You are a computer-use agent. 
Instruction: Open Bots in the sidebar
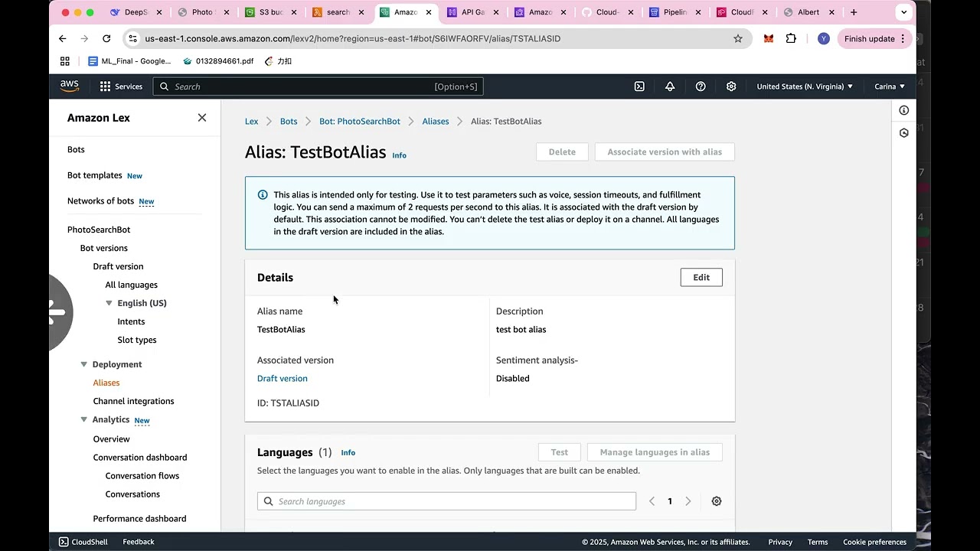tap(76, 149)
